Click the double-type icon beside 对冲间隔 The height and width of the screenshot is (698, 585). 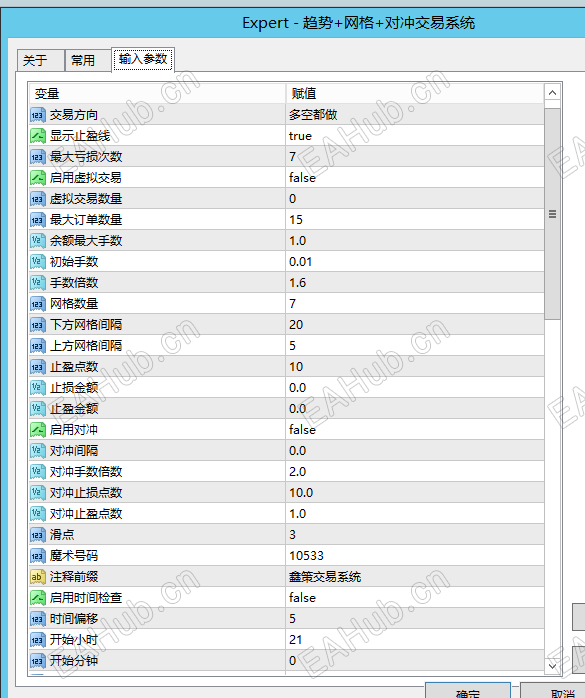(38, 451)
